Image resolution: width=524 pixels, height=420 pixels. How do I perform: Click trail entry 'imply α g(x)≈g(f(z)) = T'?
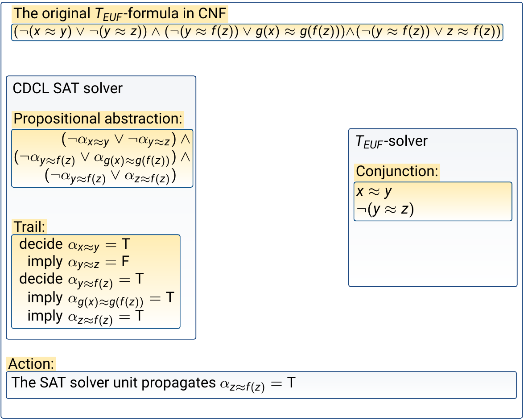(x=100, y=298)
